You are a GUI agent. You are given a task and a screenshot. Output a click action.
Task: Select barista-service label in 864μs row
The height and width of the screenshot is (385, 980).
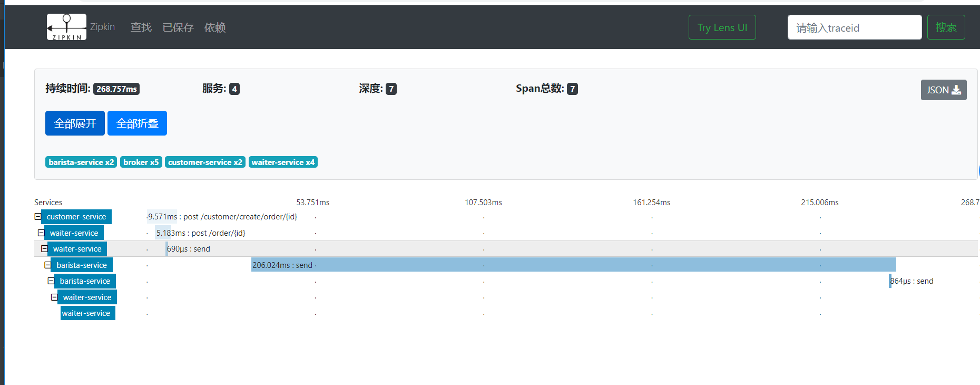pyautogui.click(x=85, y=281)
